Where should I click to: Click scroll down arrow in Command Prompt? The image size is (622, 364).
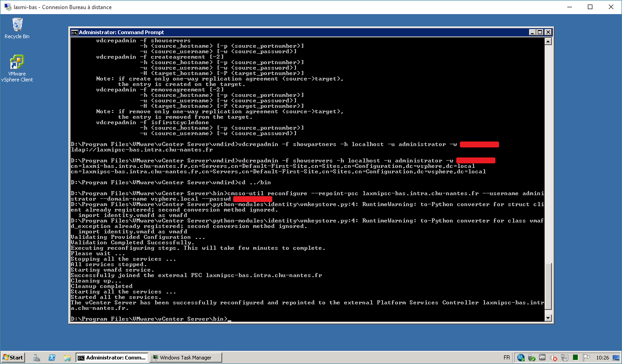(x=548, y=318)
